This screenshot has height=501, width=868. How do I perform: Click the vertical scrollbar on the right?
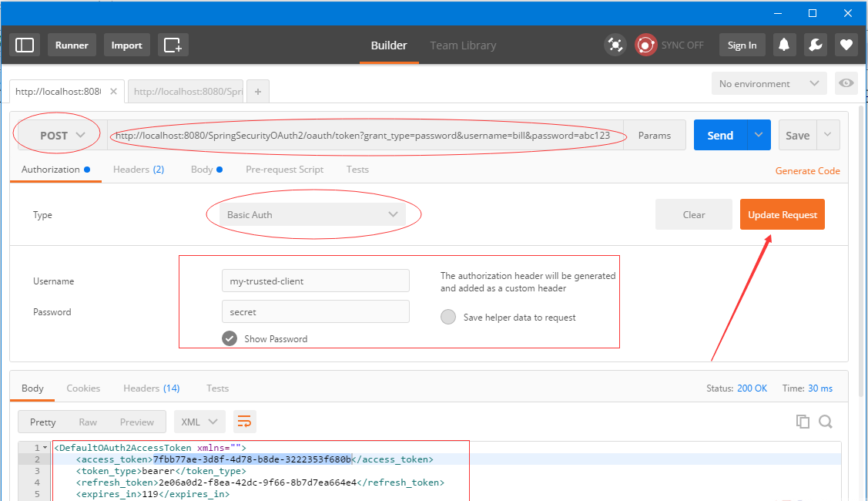(x=861, y=250)
